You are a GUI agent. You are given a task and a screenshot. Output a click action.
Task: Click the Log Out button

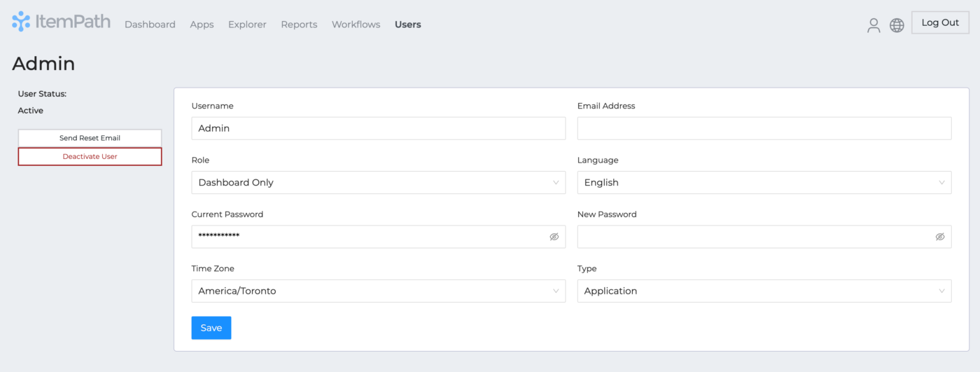pyautogui.click(x=940, y=22)
